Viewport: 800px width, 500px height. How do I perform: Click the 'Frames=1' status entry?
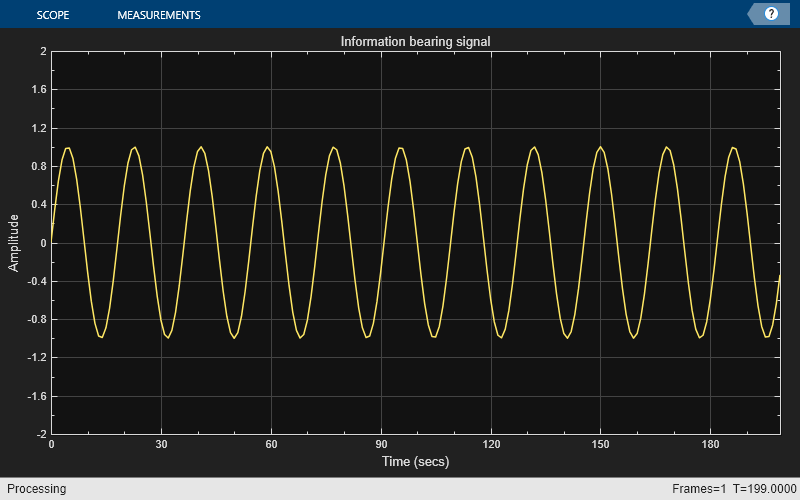[x=698, y=489]
